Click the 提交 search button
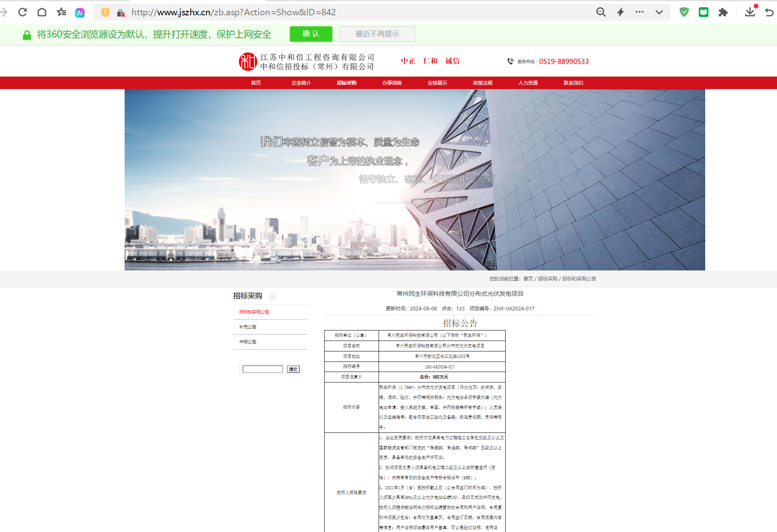This screenshot has height=532, width=777. [x=293, y=369]
